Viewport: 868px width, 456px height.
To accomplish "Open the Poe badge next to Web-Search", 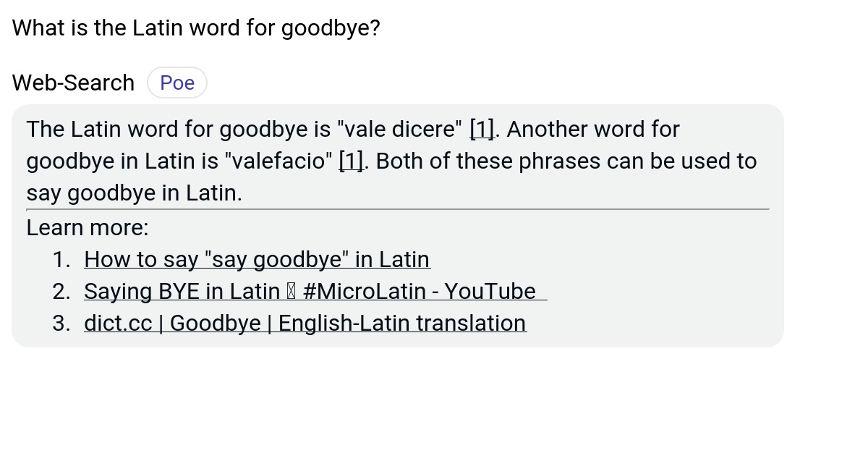I will [177, 83].
